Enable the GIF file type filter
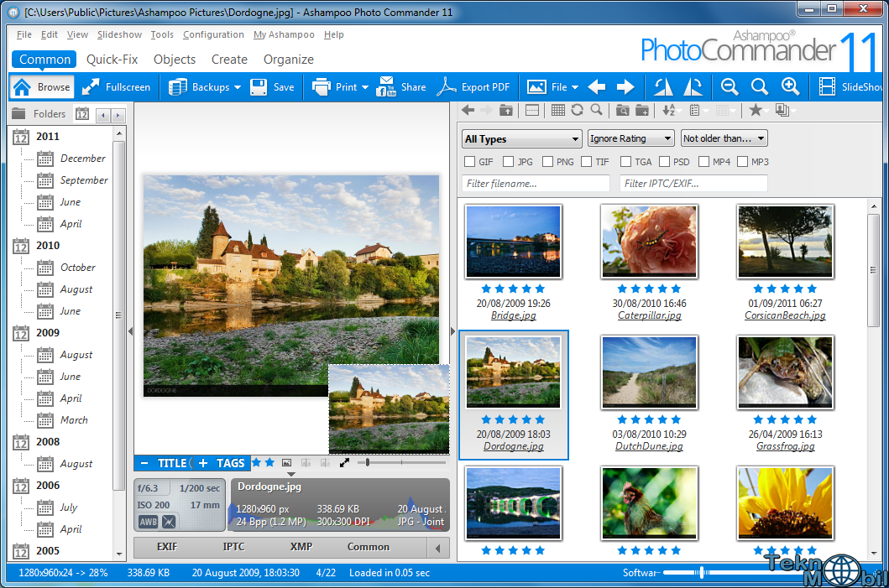This screenshot has width=889, height=588. point(469,162)
